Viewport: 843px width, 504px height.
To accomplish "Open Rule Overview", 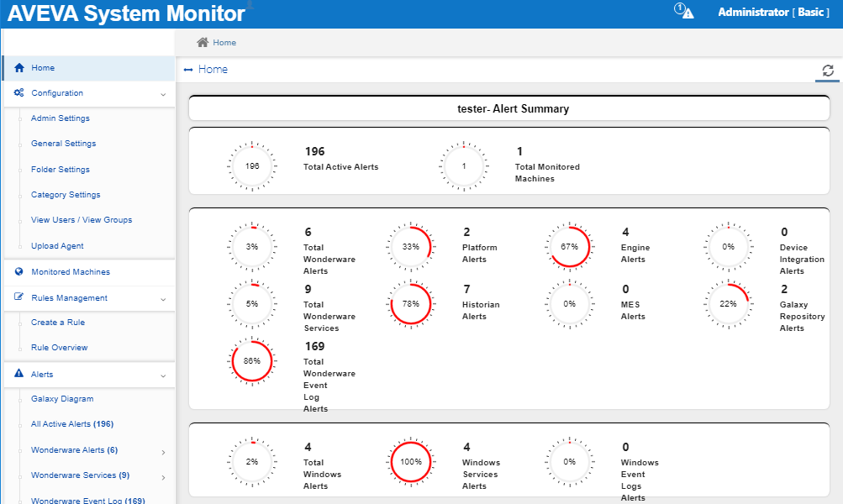I will 59,348.
